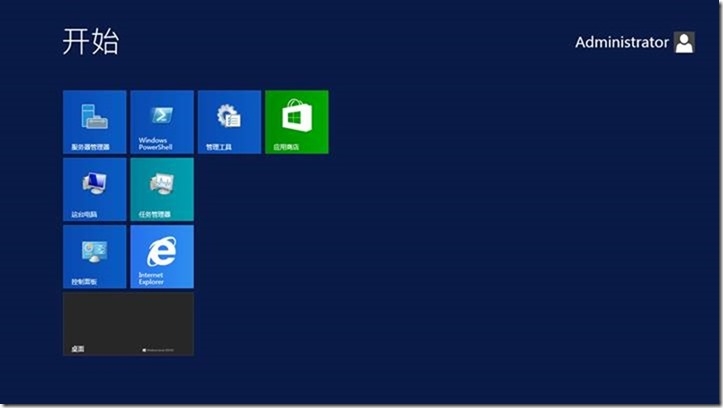The height and width of the screenshot is (408, 723).
Task: Open the 这台电脑 (This PC) tile
Action: (95, 189)
